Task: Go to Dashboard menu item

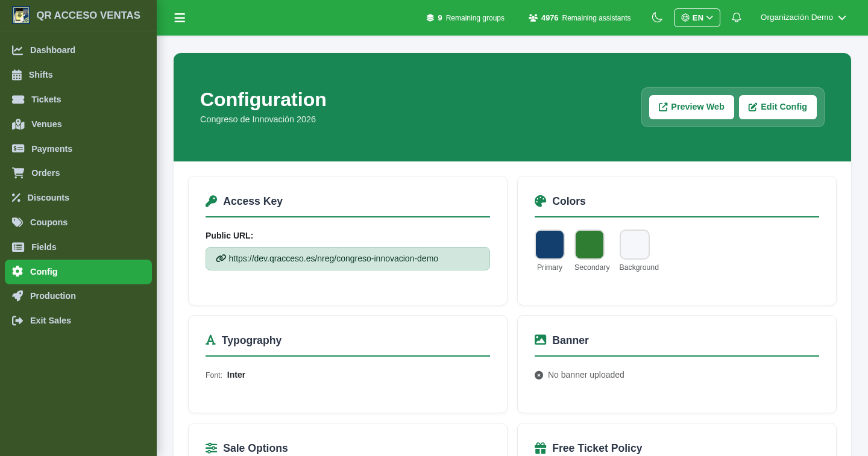Action: point(78,50)
